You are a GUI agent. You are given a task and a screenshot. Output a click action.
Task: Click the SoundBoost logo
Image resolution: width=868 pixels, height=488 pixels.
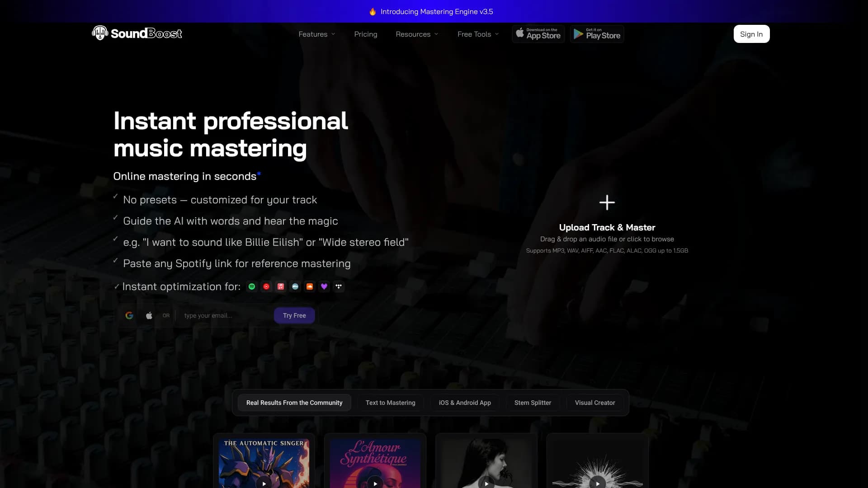pos(137,33)
